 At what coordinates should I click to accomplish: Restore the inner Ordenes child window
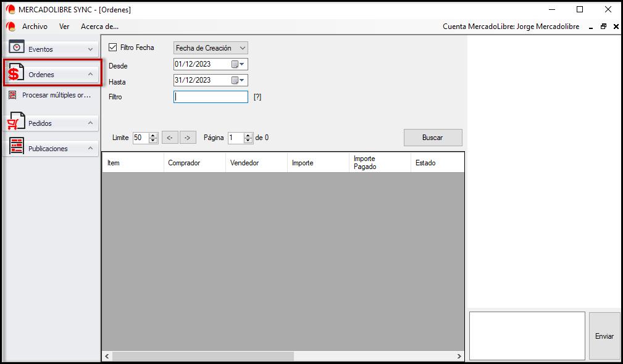tap(603, 27)
